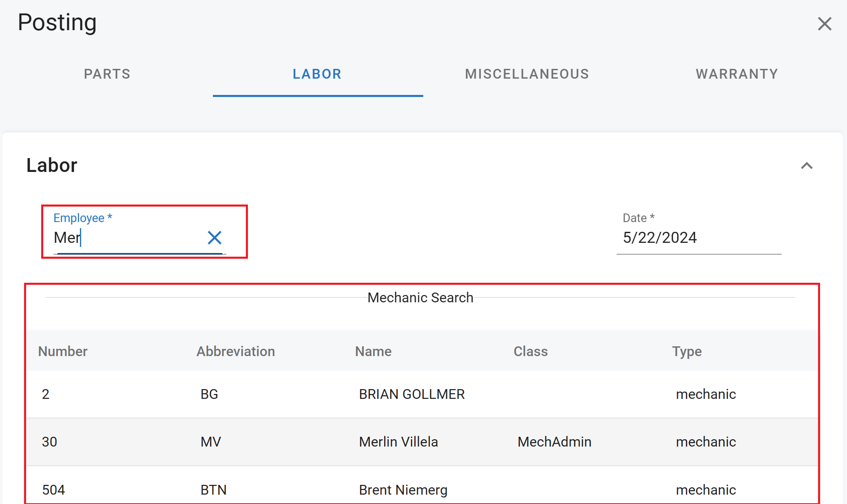
Task: Sort by Number column header
Action: (x=63, y=352)
